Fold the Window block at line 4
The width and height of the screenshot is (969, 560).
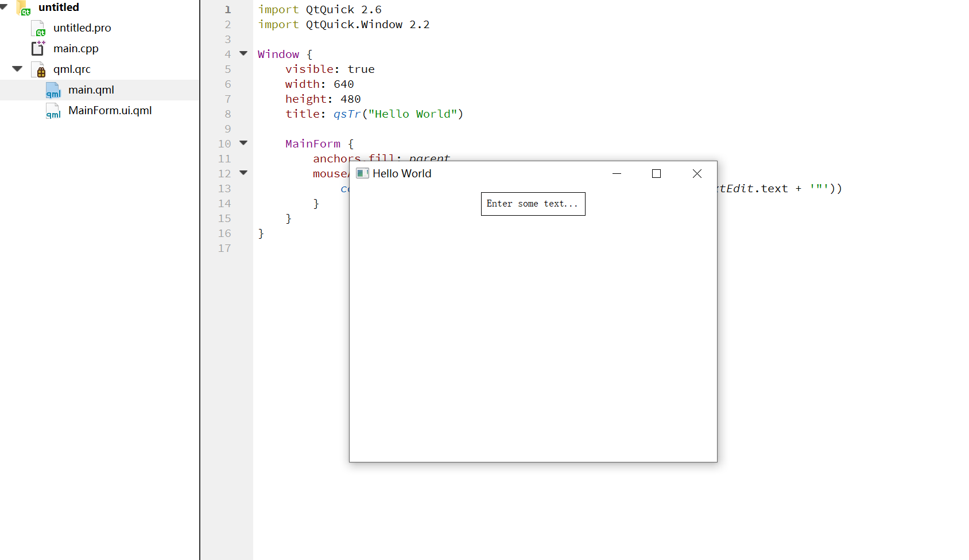click(243, 53)
